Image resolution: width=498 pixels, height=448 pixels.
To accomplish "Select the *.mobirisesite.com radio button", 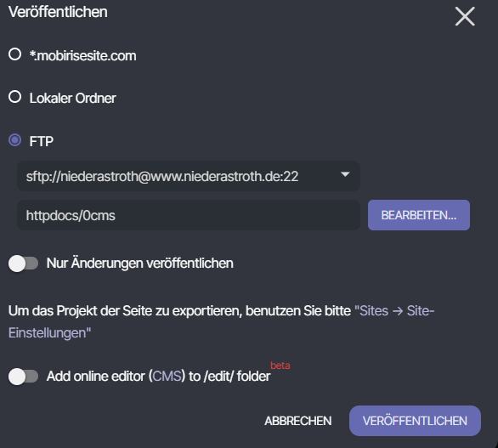I will (15, 54).
